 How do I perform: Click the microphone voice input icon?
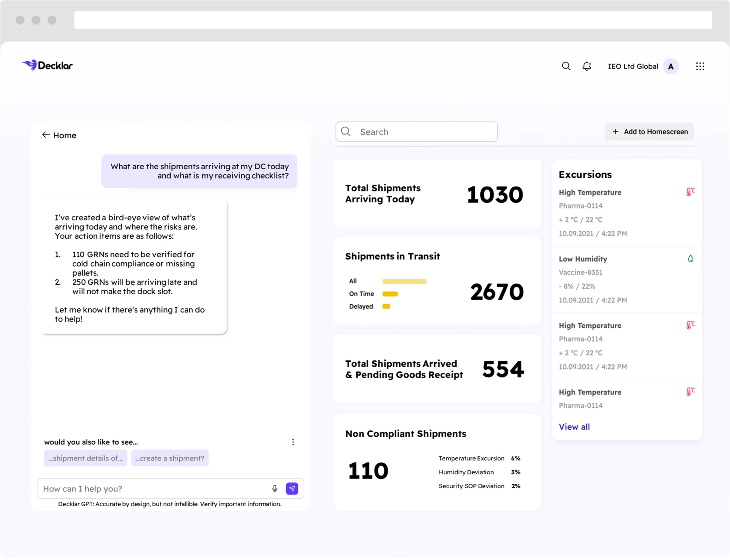coord(275,489)
